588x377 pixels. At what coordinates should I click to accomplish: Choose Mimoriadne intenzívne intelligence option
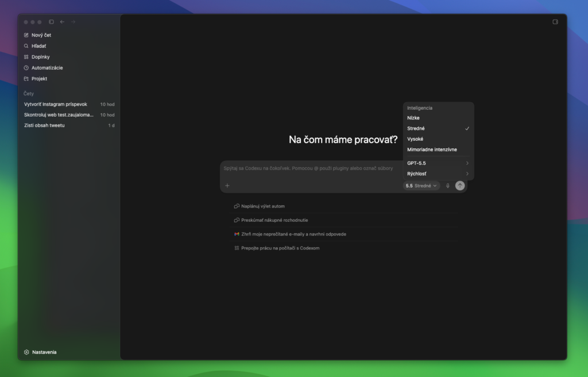point(432,149)
